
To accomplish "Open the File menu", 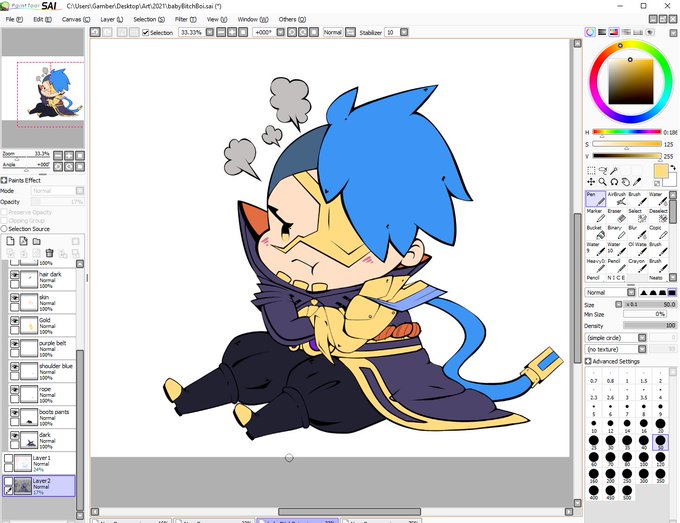I will [x=13, y=20].
